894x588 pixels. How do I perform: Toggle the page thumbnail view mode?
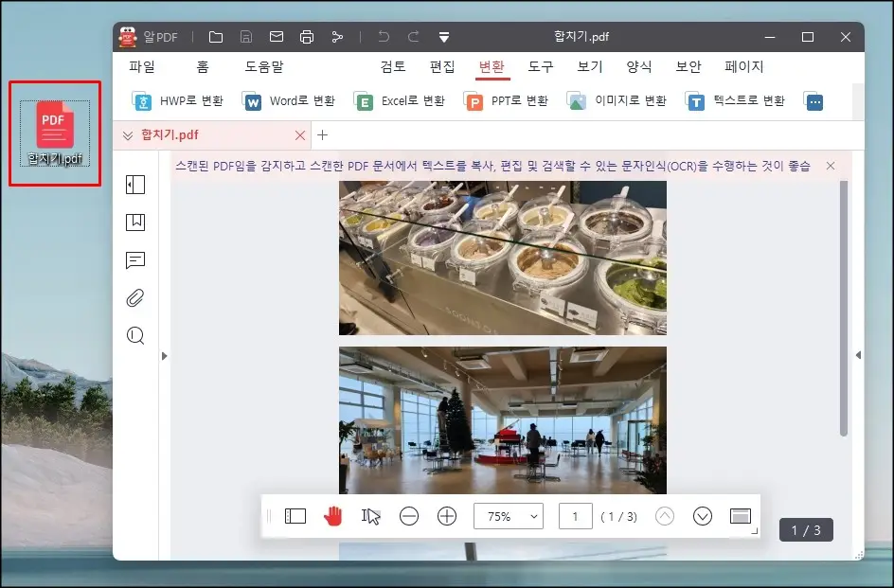[x=295, y=516]
